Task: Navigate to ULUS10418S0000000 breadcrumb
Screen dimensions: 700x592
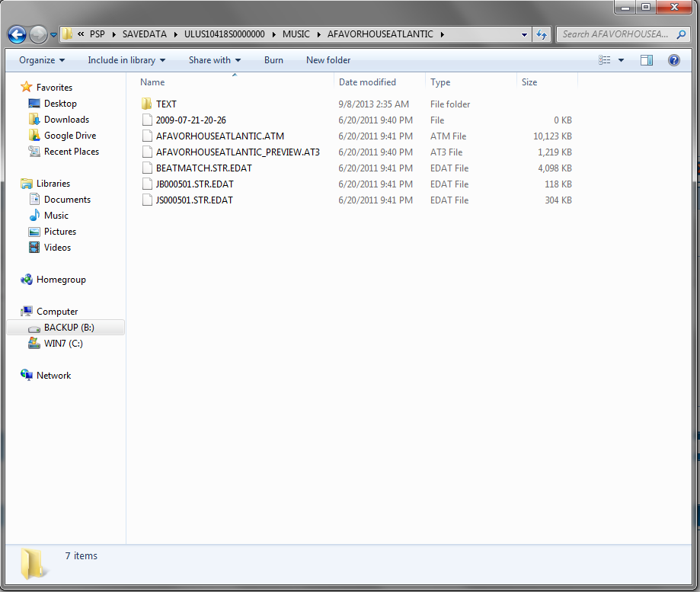Action: [x=225, y=34]
